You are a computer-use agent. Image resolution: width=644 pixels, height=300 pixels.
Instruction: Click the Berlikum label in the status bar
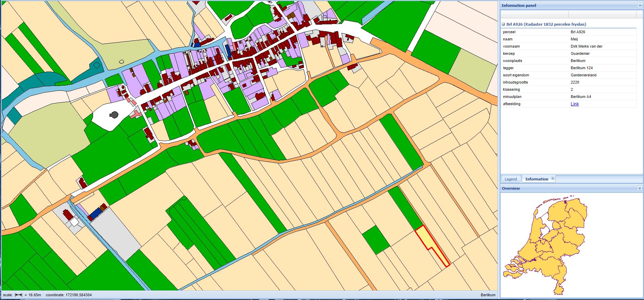488,295
